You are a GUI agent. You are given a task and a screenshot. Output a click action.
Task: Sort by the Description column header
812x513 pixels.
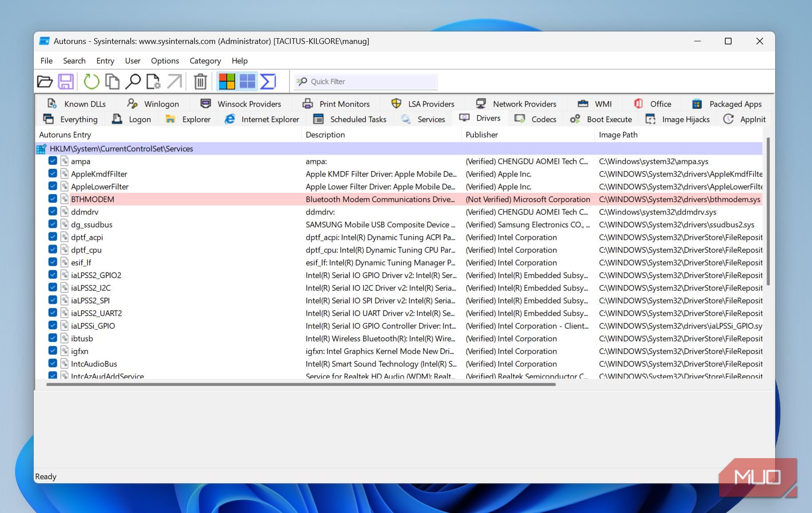(381, 135)
